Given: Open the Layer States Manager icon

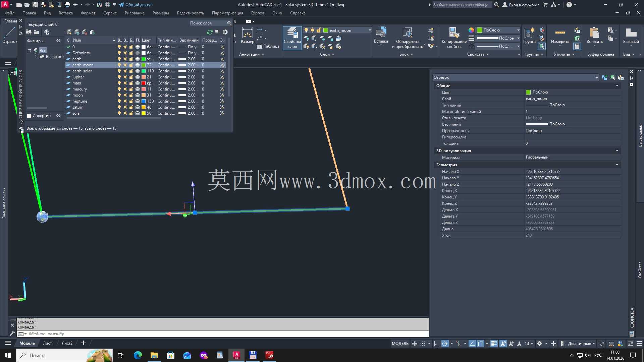Looking at the screenshot, I should (47, 32).
